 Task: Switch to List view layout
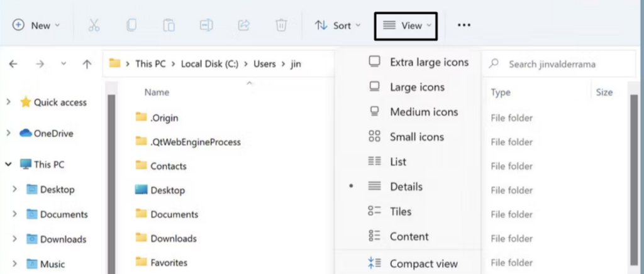pyautogui.click(x=398, y=162)
